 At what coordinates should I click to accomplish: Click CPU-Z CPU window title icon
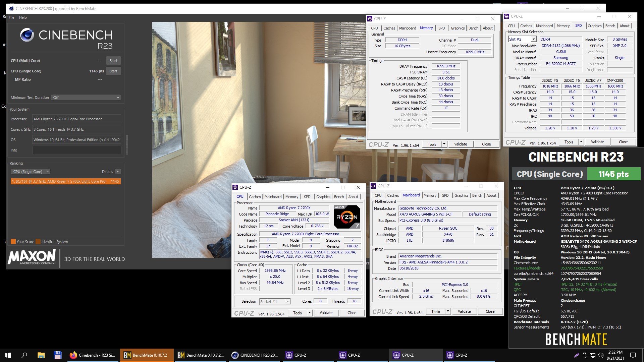pyautogui.click(x=235, y=187)
